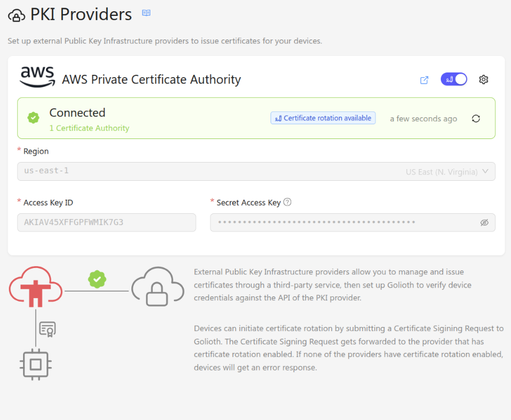Click the green Connected checkmark icon

click(x=34, y=118)
